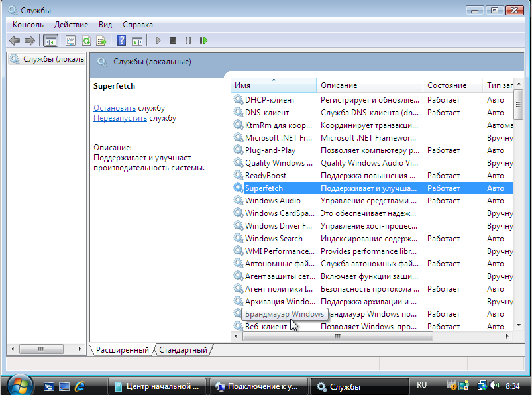Viewport: 532px width, 395px height.
Task: Switch to the Стандартный tab
Action: (183, 349)
